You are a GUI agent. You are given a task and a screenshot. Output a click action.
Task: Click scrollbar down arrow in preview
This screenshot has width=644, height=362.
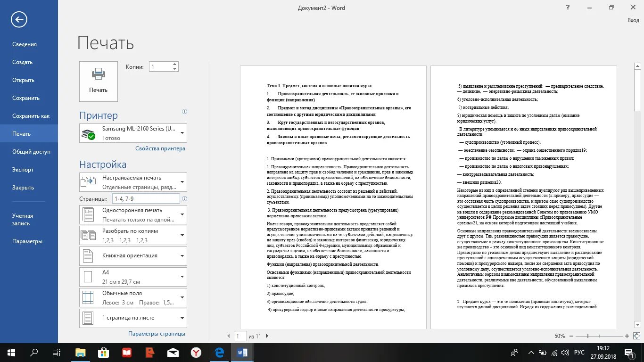tap(637, 325)
